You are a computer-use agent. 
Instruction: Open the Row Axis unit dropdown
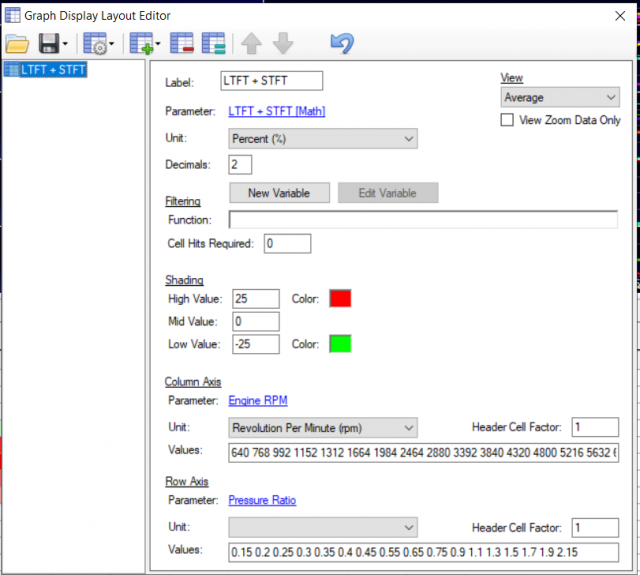(x=322, y=526)
